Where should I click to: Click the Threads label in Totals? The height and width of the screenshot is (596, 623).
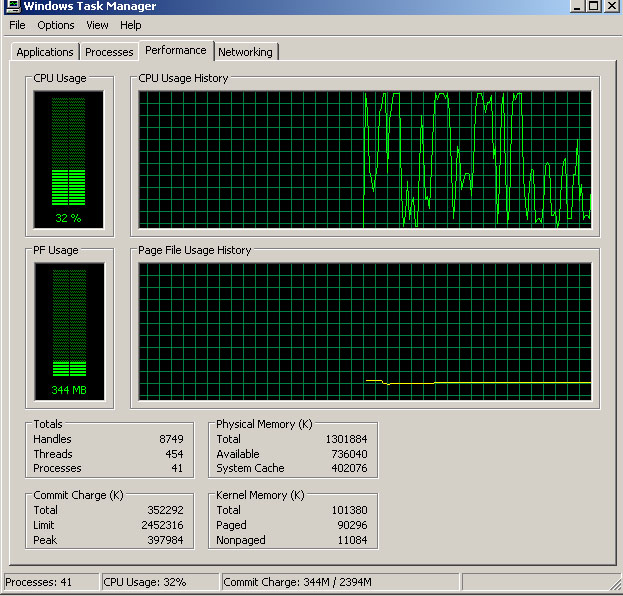tap(53, 454)
